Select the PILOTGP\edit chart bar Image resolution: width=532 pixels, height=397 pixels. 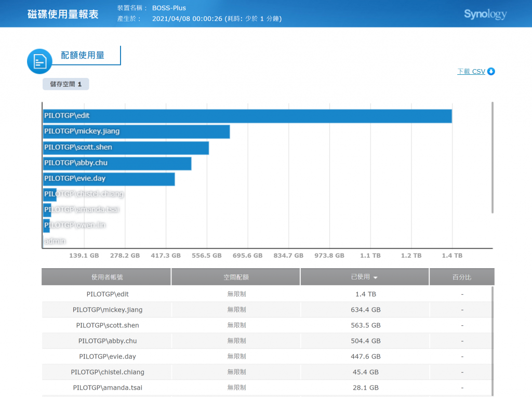(x=247, y=116)
